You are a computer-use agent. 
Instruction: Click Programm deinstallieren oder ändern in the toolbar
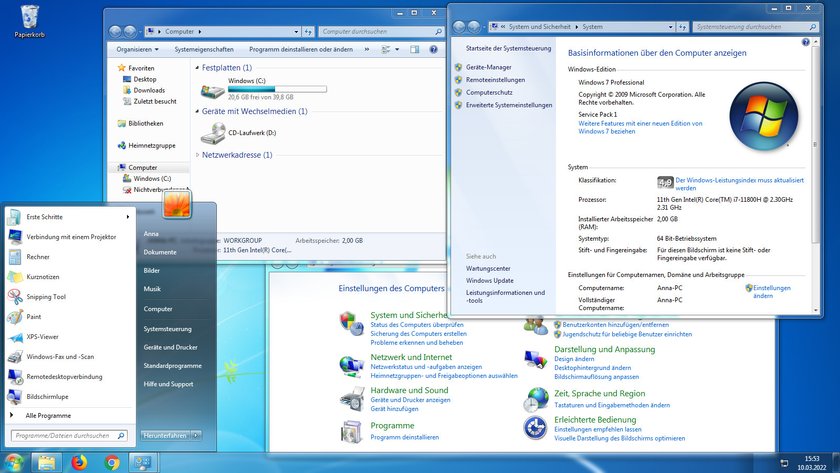click(301, 49)
